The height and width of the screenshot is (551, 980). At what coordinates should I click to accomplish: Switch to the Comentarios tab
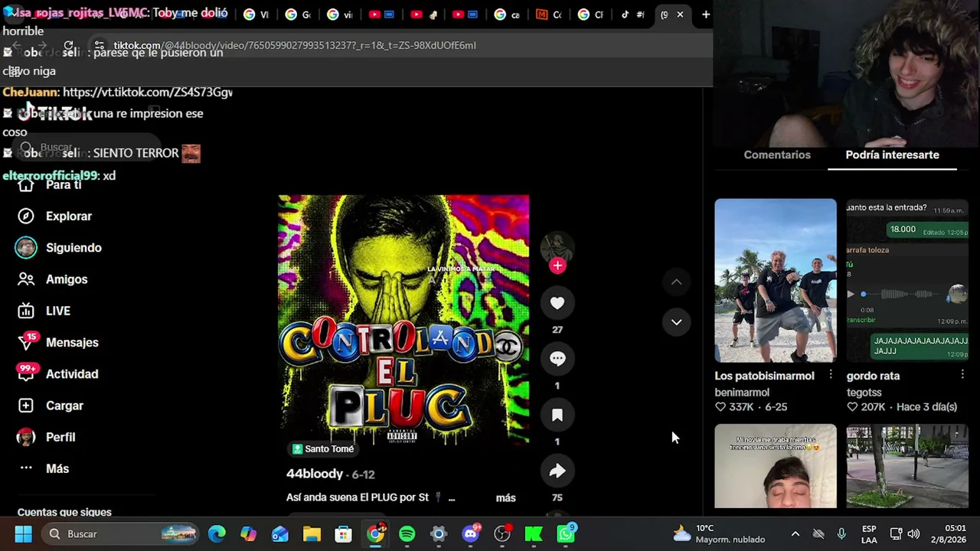pos(777,155)
